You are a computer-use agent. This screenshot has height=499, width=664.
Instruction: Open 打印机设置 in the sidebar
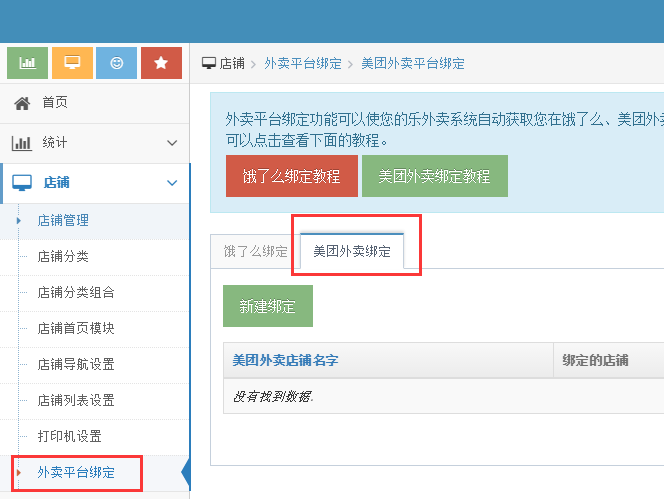(x=69, y=436)
